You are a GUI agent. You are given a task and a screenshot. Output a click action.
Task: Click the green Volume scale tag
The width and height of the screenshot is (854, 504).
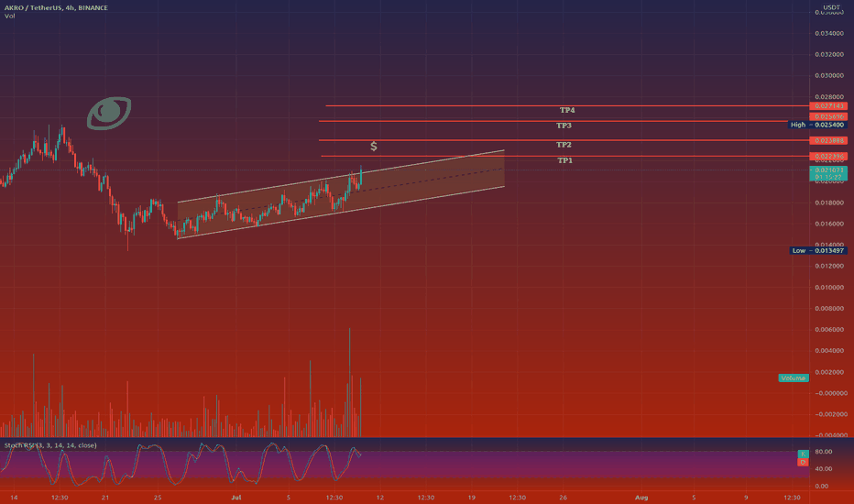[x=793, y=378]
